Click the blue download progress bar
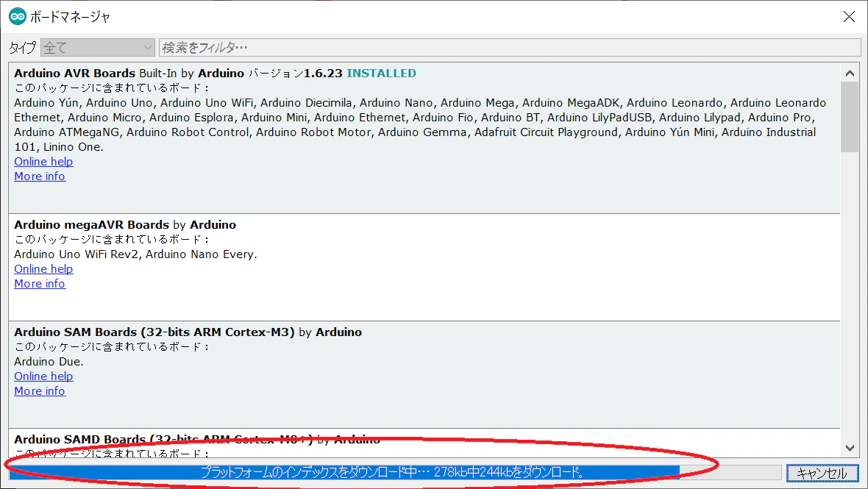The image size is (868, 489). (x=395, y=472)
